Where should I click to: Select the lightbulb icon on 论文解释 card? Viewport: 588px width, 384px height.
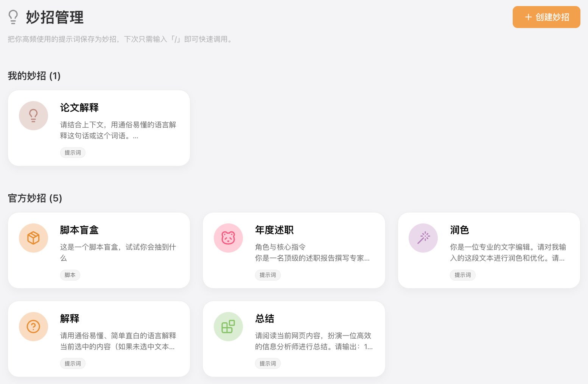tap(33, 116)
